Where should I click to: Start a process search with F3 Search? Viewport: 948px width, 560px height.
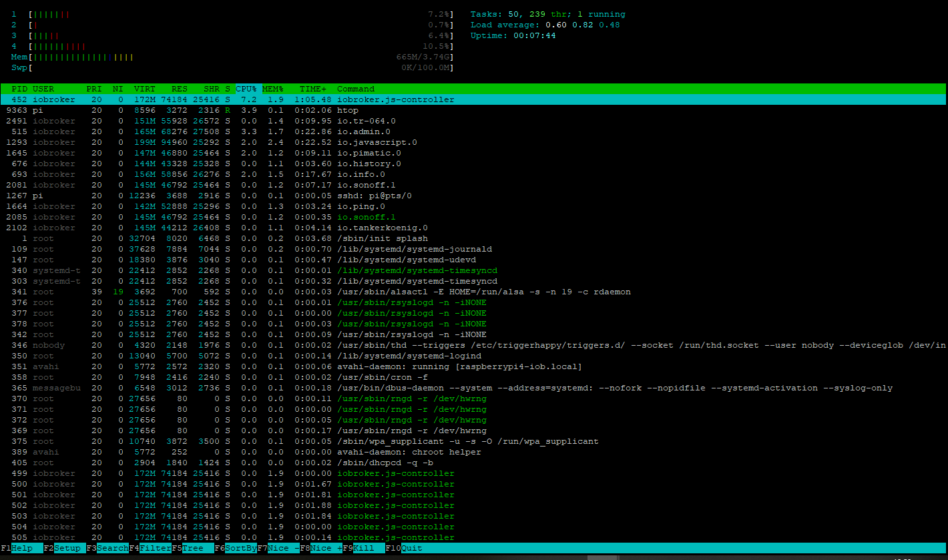pyautogui.click(x=107, y=548)
